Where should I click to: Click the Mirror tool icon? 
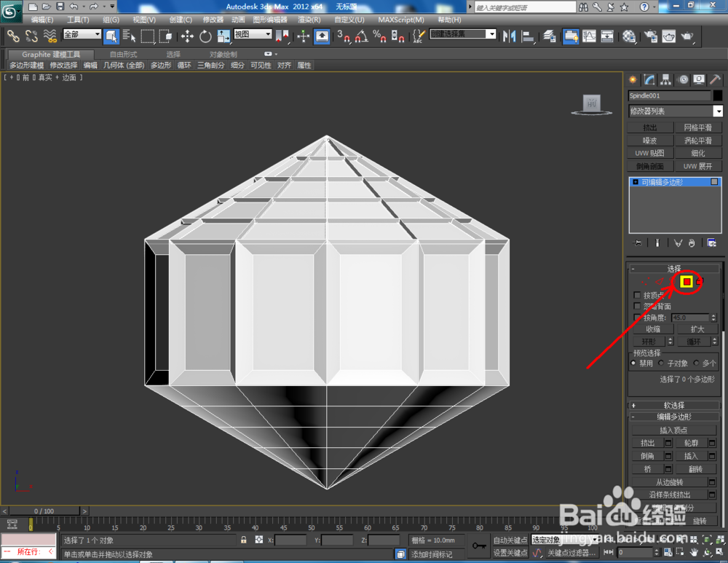(x=509, y=36)
